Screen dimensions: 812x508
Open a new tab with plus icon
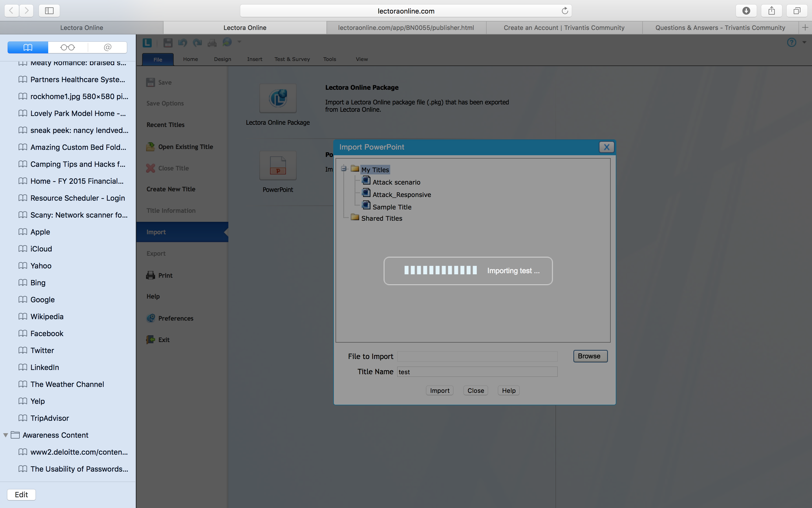805,28
